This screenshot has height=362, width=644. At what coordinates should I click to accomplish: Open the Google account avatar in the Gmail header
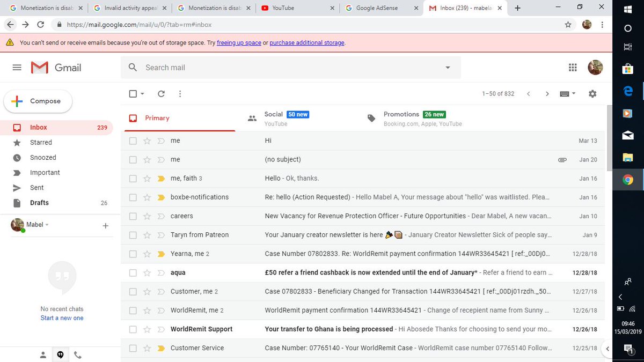click(595, 68)
